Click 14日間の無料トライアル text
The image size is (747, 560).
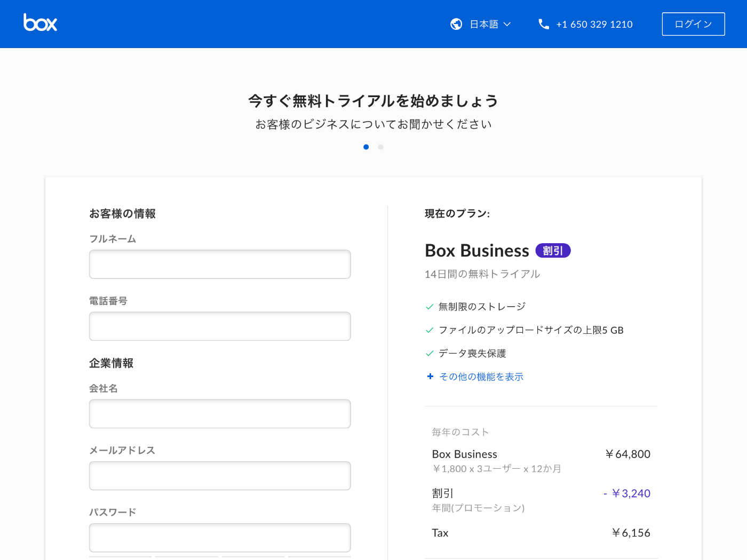click(x=482, y=274)
